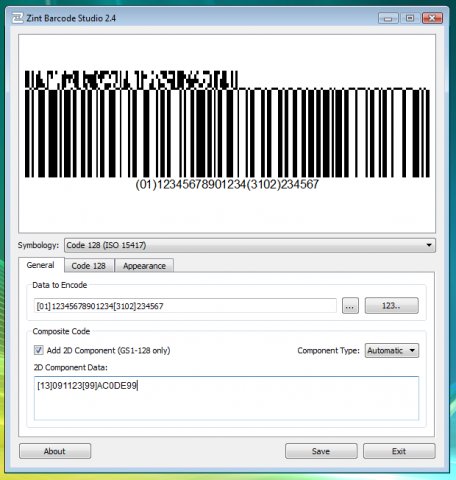The image size is (456, 480).
Task: Click the 2D composite component of barcode
Action: click(x=131, y=80)
